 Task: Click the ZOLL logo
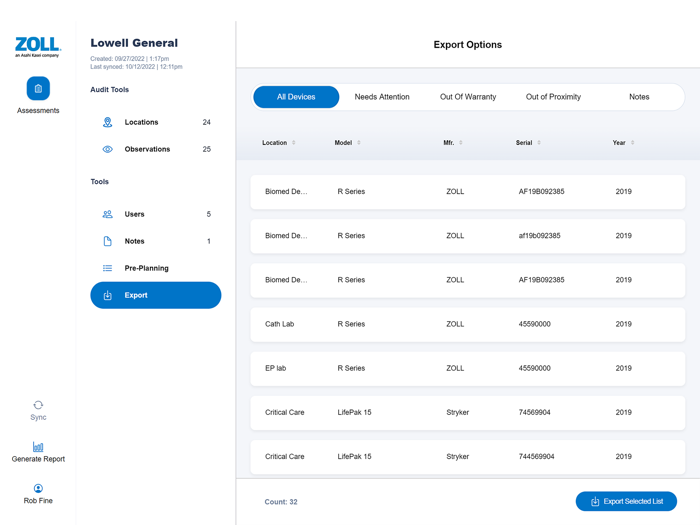38,47
